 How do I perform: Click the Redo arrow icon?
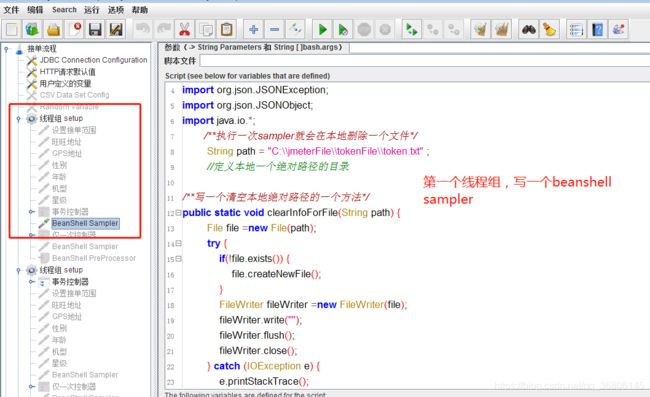[x=164, y=29]
